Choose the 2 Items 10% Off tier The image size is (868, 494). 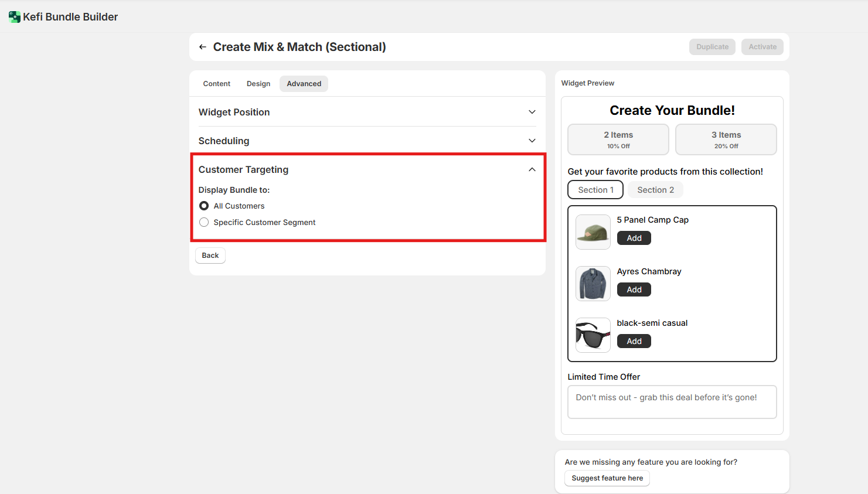coord(618,139)
